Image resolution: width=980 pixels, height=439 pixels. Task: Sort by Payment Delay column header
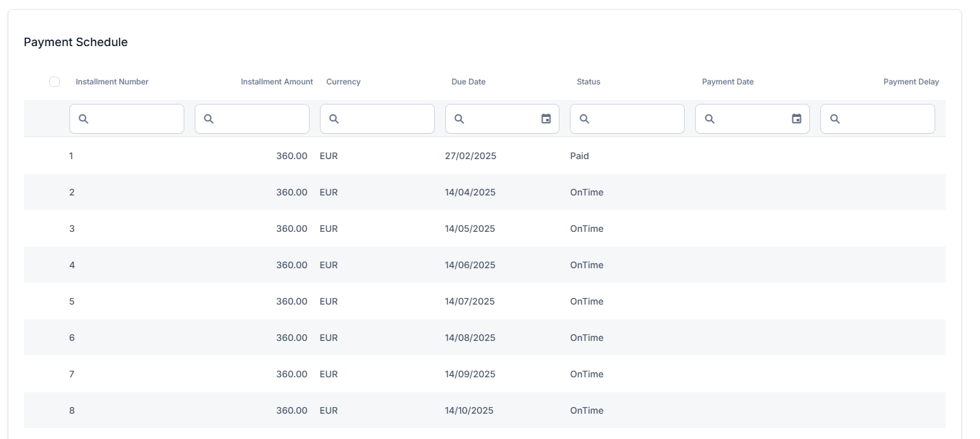click(x=911, y=82)
